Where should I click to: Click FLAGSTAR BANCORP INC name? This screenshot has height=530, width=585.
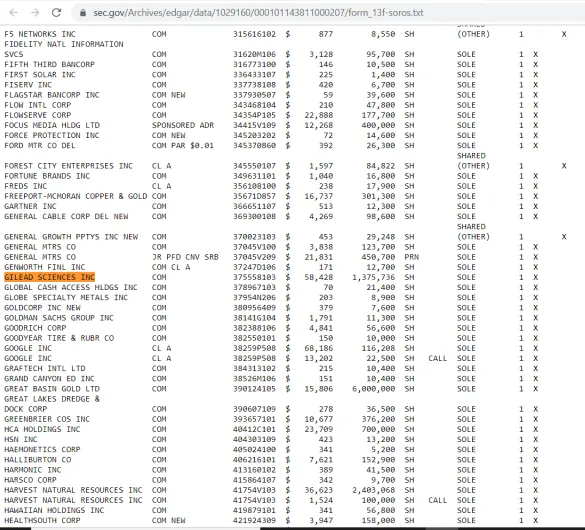click(x=52, y=95)
